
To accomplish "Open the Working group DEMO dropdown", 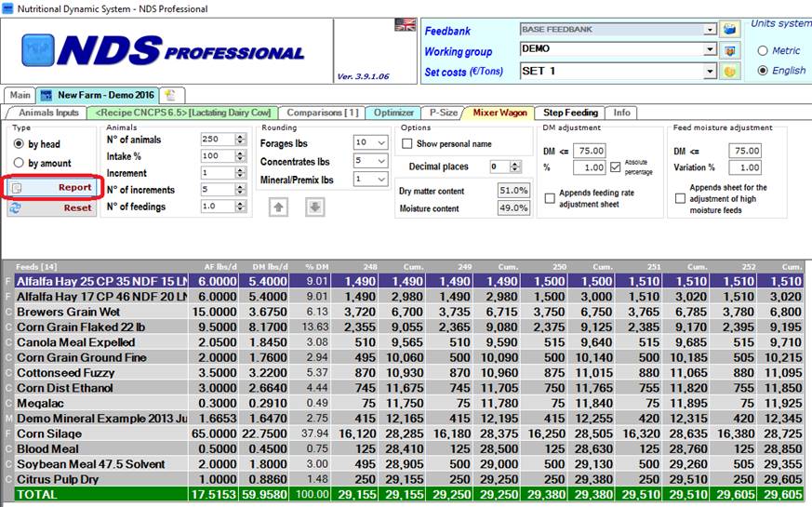I will 711,49.
